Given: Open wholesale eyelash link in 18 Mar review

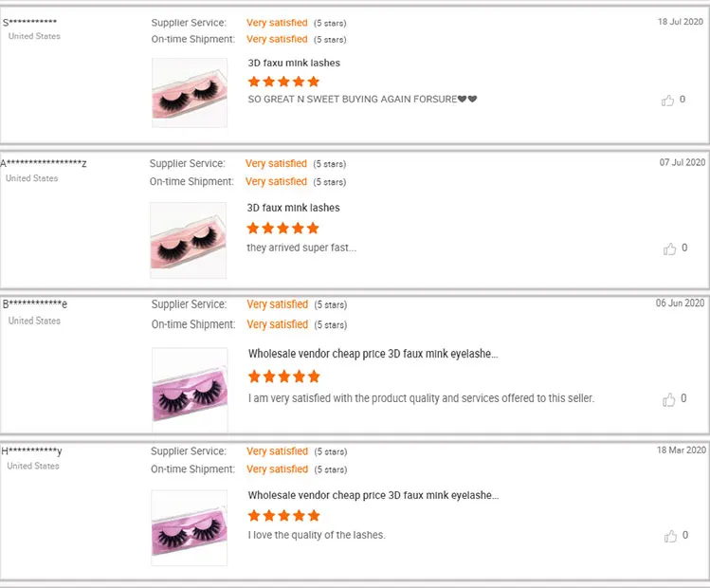Looking at the screenshot, I should (373, 495).
